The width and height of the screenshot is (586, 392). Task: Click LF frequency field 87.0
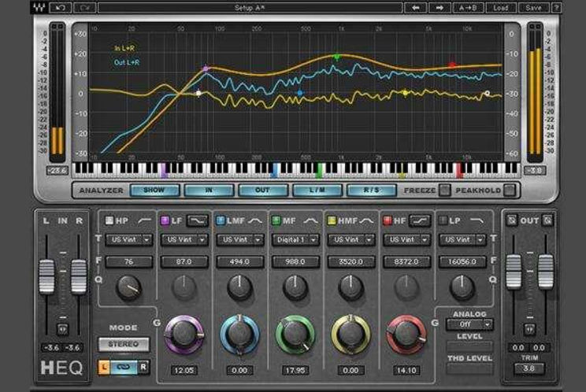[184, 261]
